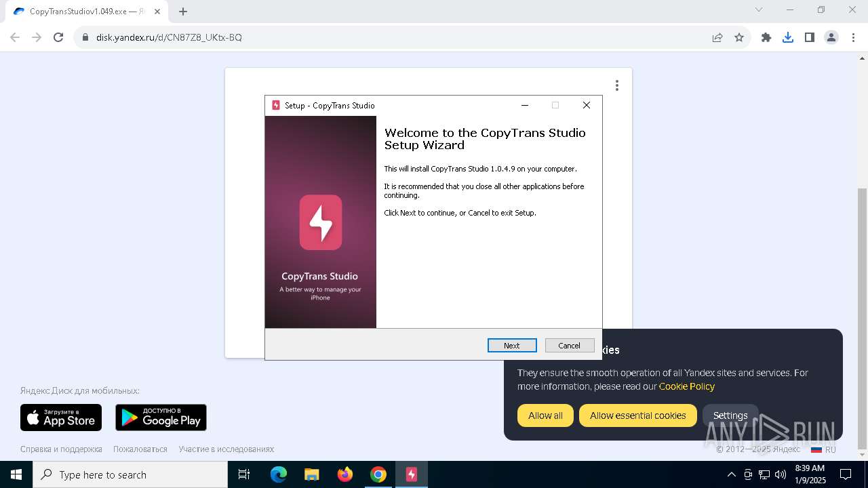868x488 pixels.
Task: Bookmark this page with the star icon
Action: (x=739, y=37)
